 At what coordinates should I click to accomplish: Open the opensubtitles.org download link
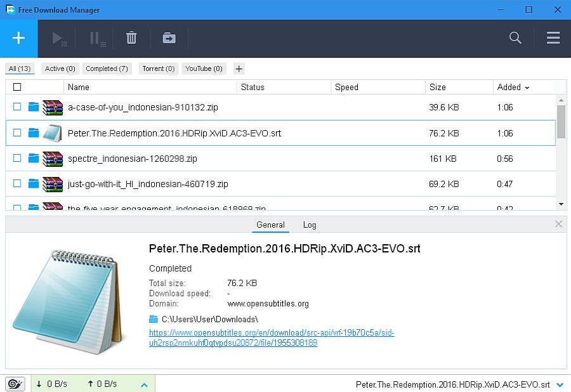coord(272,337)
